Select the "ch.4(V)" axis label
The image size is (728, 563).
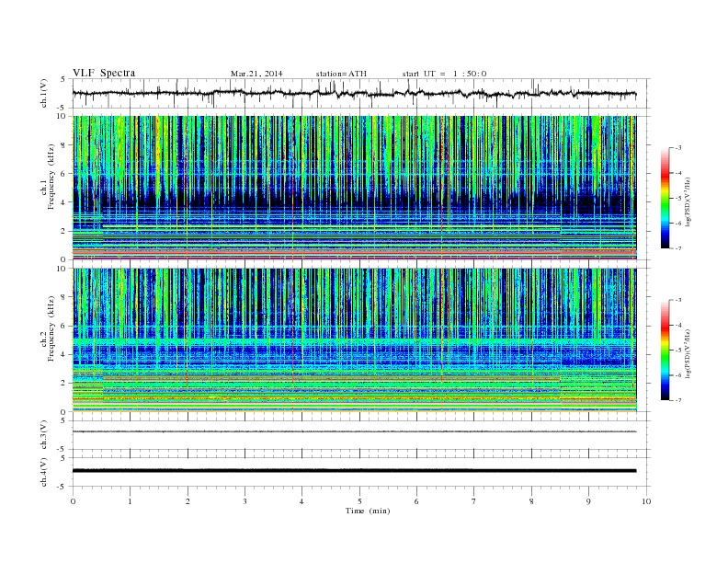pyautogui.click(x=44, y=472)
